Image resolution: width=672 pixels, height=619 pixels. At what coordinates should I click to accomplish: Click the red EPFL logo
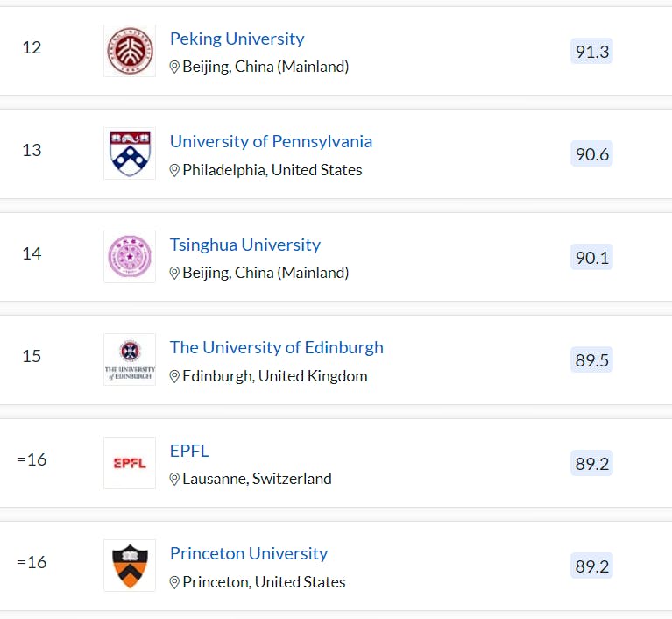129,463
